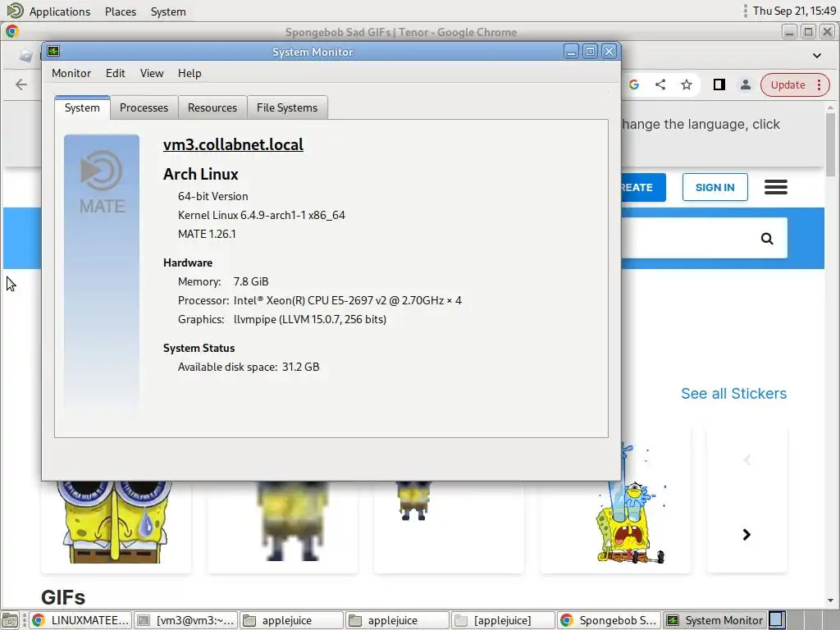The image size is (840, 630).
Task: Switch to the Spongebob S... taskbar item
Action: point(609,620)
